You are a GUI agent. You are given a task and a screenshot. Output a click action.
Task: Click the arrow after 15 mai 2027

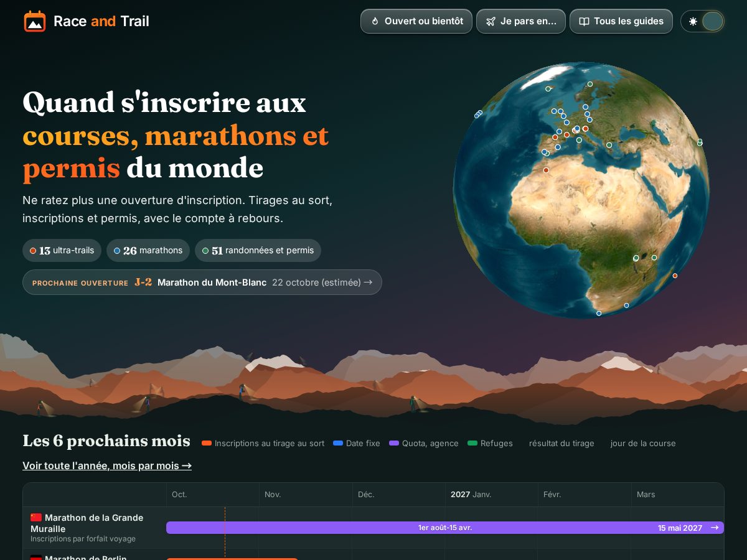click(x=714, y=528)
